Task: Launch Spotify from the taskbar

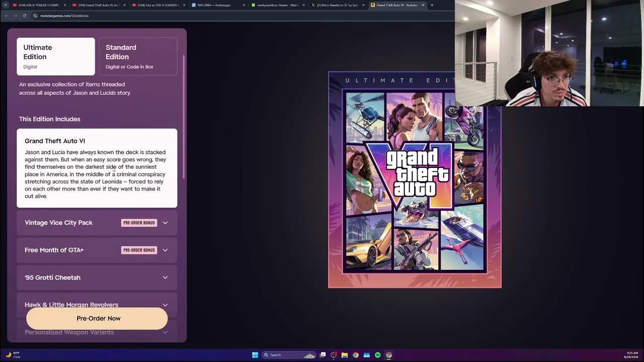Action: point(378,355)
